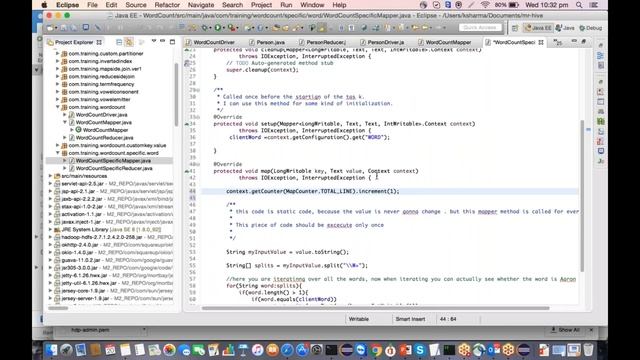
Task: Switch to Debug perspective
Action: (590, 28)
